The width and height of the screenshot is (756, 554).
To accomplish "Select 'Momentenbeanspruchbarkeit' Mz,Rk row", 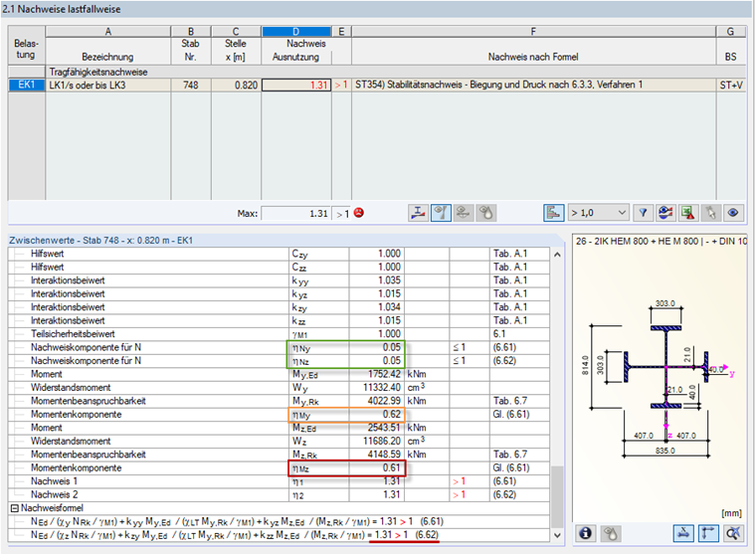I will tap(279, 455).
